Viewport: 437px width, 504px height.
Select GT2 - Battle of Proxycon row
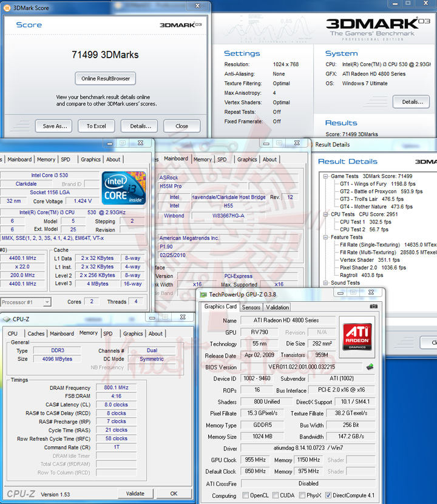pos(381,191)
